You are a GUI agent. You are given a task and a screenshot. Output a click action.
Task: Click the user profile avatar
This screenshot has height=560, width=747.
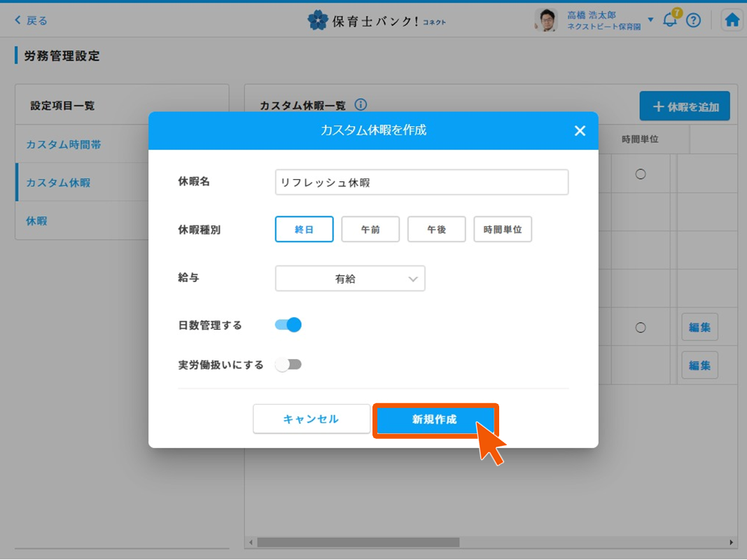click(x=546, y=20)
